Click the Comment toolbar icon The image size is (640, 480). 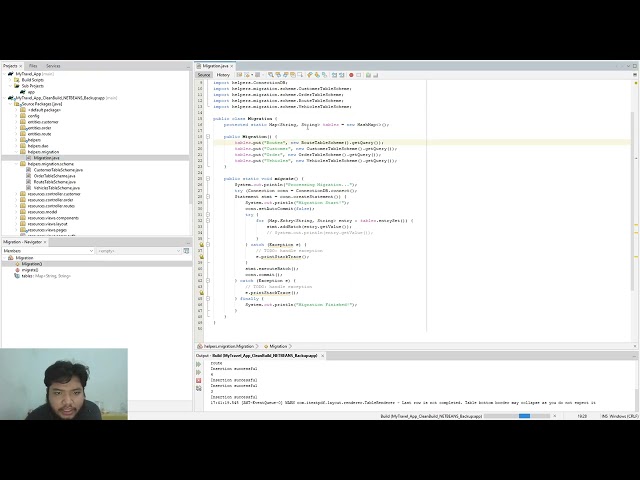point(368,75)
